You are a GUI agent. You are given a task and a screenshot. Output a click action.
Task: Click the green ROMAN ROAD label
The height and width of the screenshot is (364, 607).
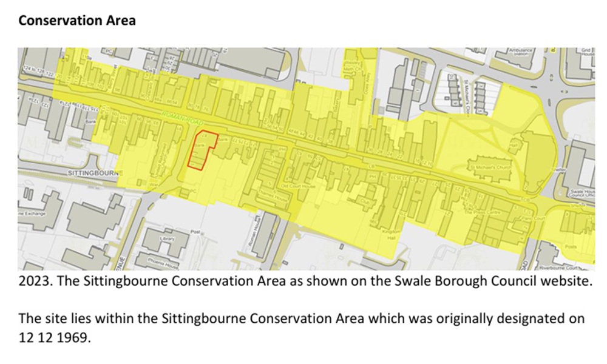pos(182,118)
